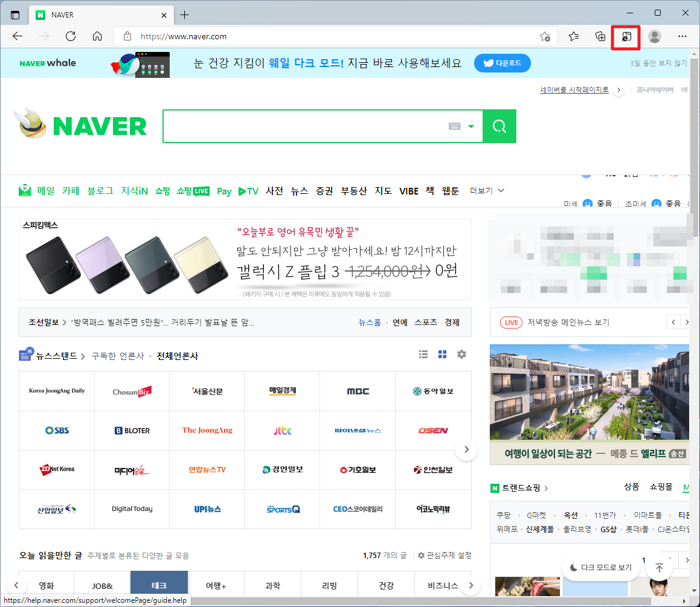This screenshot has height=607, width=700.
Task: Open the 웹툰 service link
Action: 450,191
